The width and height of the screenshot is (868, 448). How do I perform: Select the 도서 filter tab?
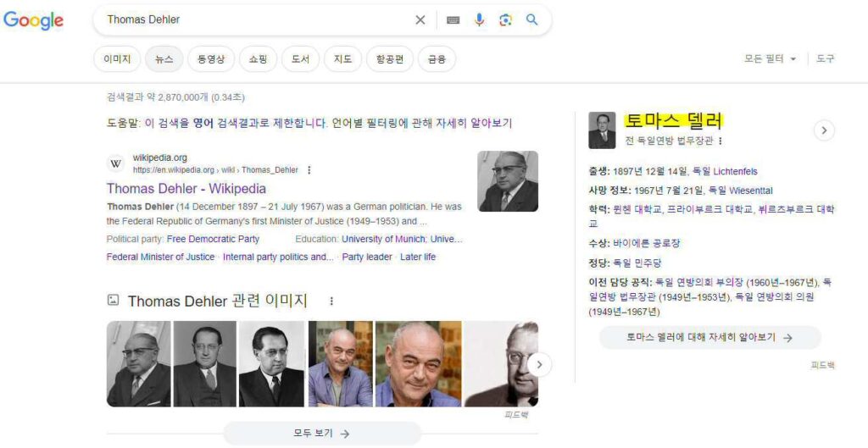point(300,59)
